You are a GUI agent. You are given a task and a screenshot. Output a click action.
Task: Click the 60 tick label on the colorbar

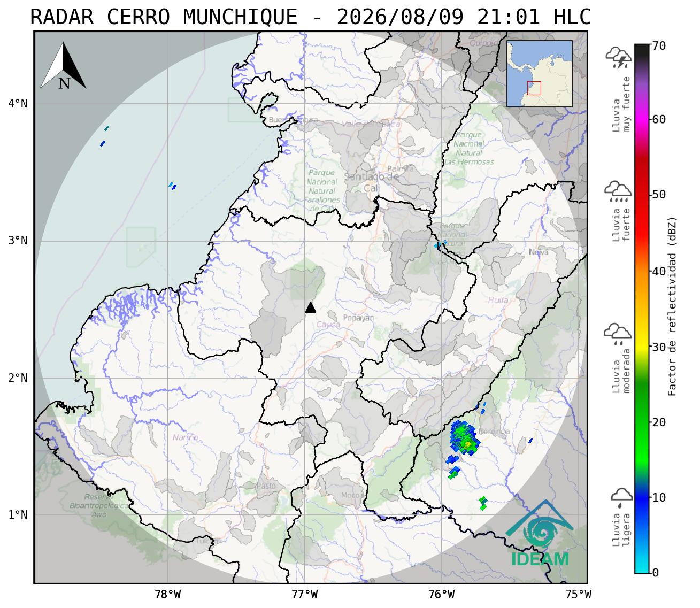point(659,119)
